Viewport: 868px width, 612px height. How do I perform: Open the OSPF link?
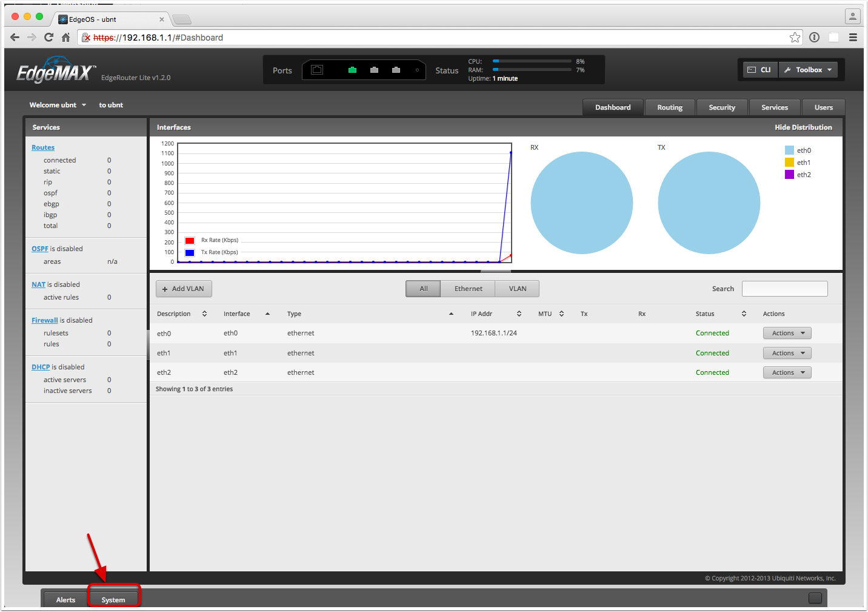(40, 249)
